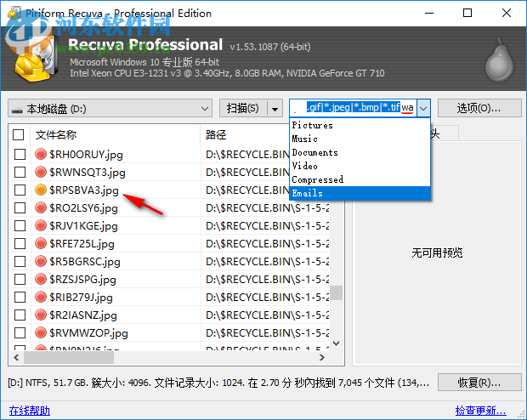Click the red status dot of $RWNSQT3.jpg
Viewport: 527px width, 420px height.
point(41,172)
